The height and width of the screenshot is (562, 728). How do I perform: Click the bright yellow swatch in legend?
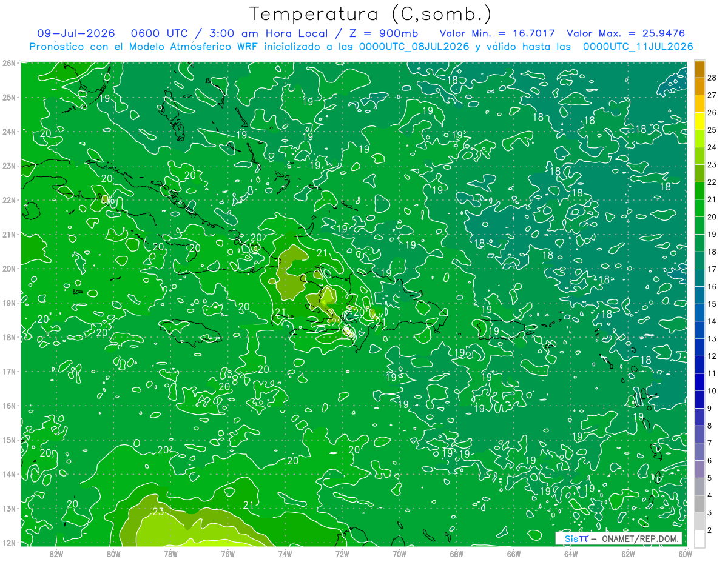click(x=699, y=121)
